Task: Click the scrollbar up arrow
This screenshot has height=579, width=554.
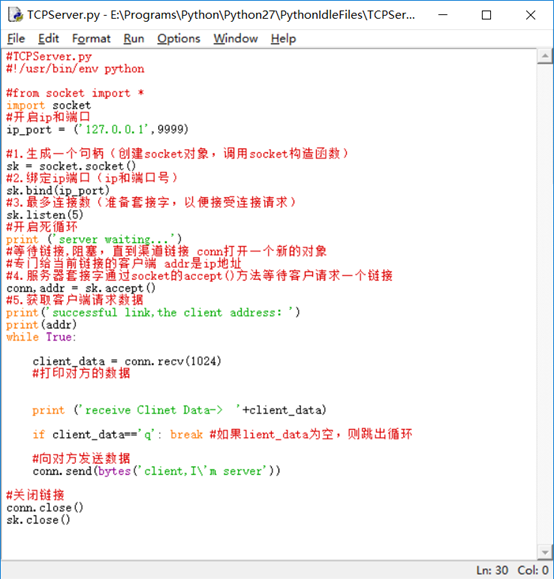Action: click(545, 56)
